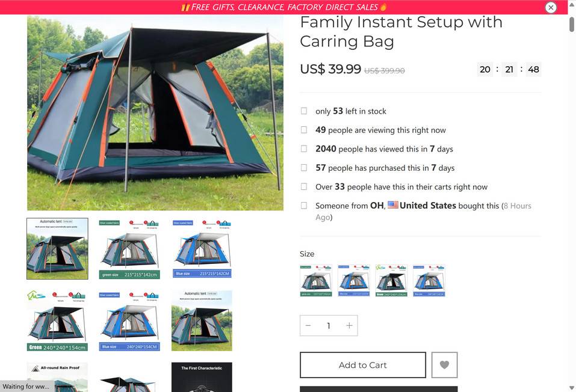Tick checkbox beside '49 people are viewing'

click(x=304, y=130)
